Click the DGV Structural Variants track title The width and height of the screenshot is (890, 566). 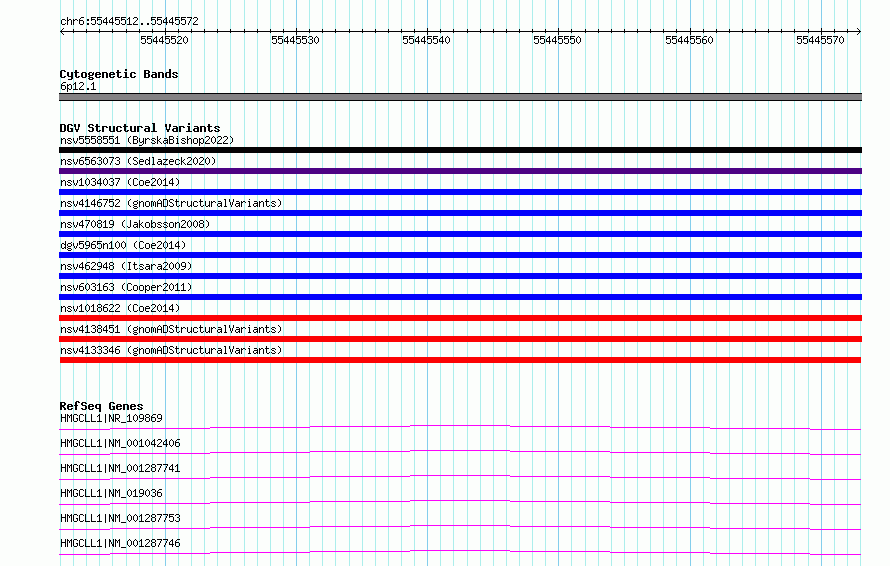[140, 128]
